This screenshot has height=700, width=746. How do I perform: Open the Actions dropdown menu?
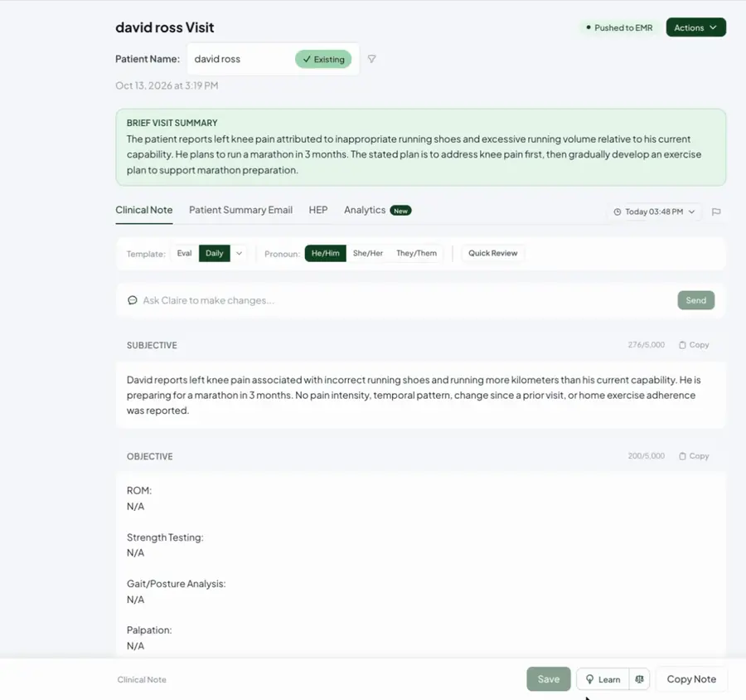(x=695, y=27)
